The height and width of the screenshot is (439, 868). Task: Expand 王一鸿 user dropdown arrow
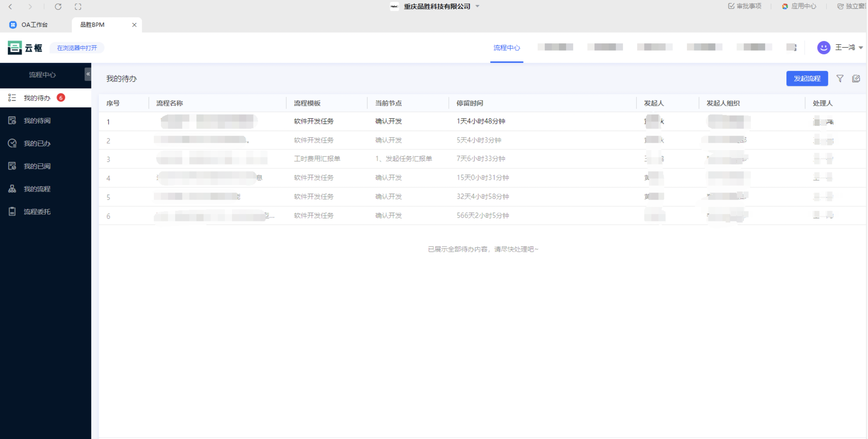tap(861, 48)
